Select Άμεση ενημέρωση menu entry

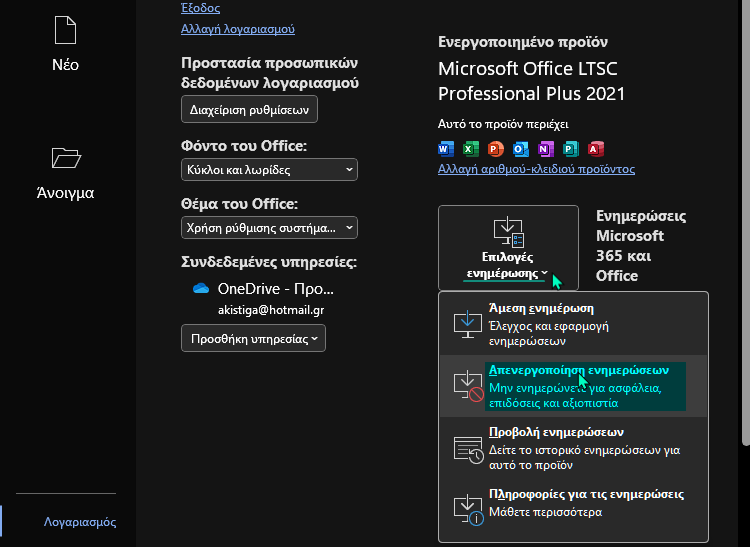[x=574, y=324]
